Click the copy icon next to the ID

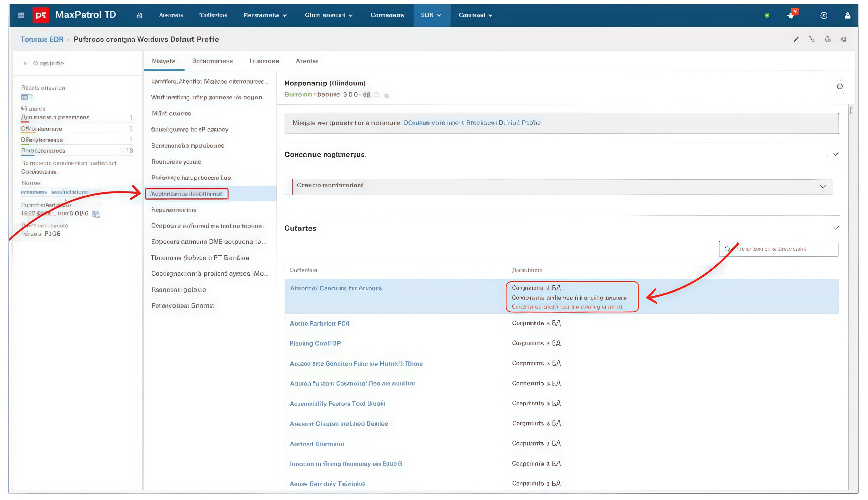[96, 214]
